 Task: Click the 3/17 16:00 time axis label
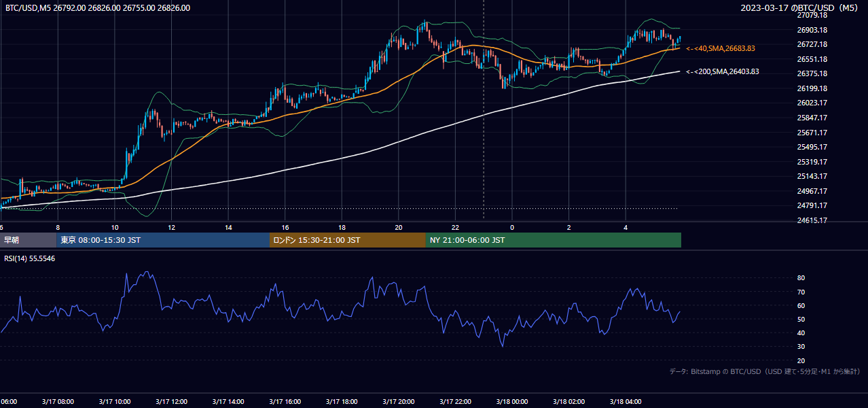pos(285,401)
